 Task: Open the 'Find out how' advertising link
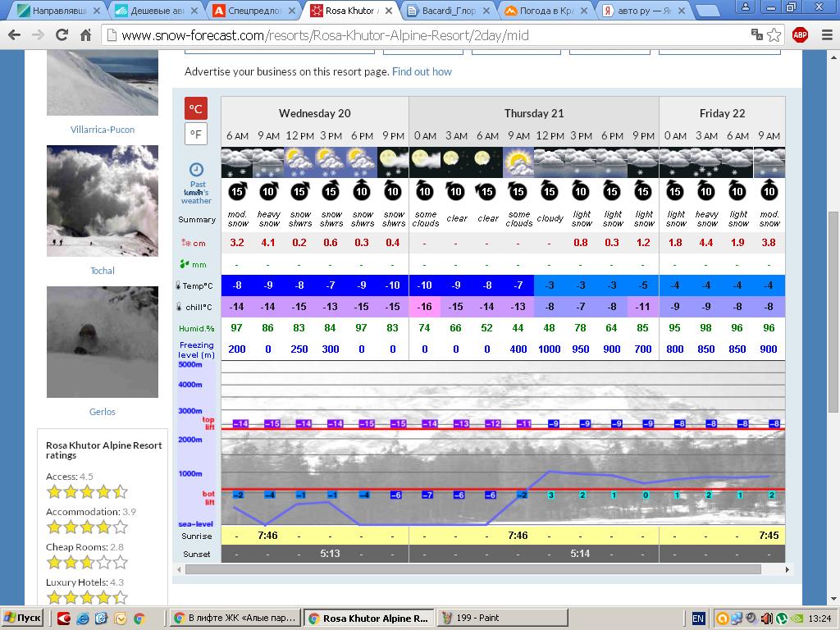tap(422, 72)
